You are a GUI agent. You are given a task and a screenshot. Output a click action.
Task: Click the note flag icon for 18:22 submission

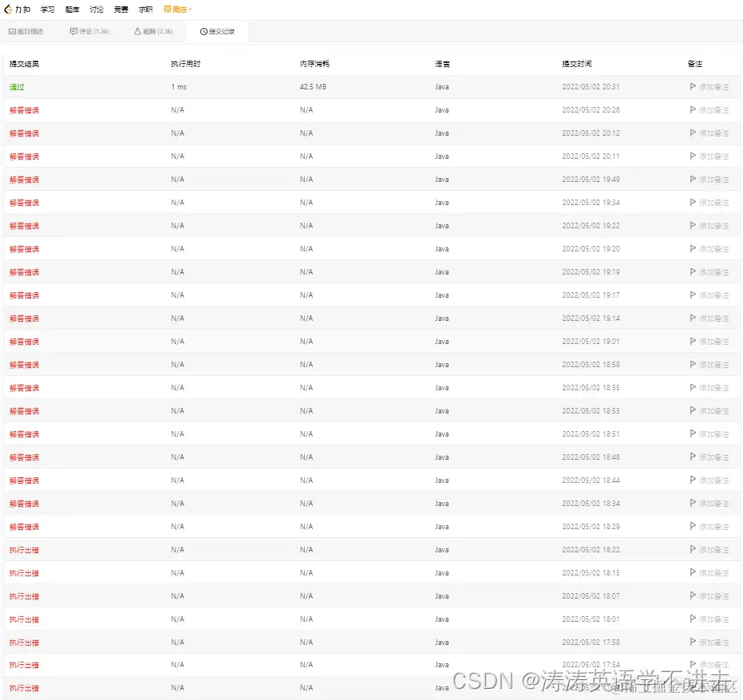pos(693,550)
